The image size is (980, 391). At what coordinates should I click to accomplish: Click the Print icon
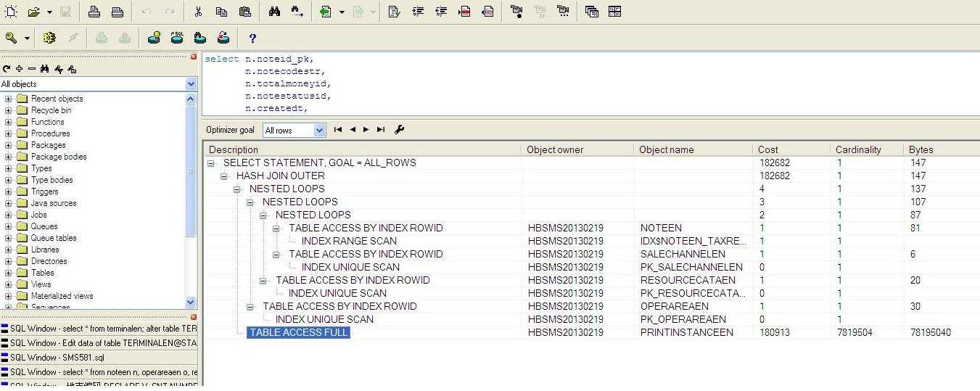pos(94,12)
